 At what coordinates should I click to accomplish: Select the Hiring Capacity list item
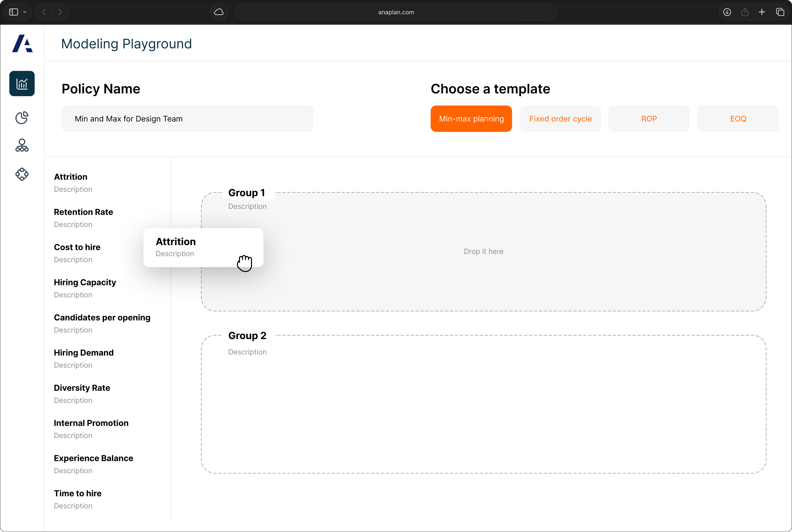(x=85, y=282)
